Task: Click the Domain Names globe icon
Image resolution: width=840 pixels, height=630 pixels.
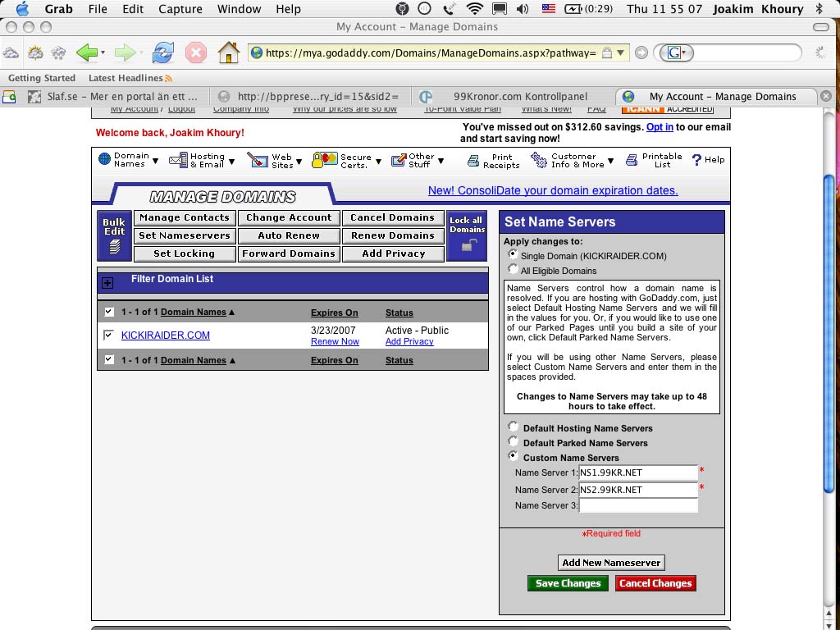Action: tap(104, 159)
